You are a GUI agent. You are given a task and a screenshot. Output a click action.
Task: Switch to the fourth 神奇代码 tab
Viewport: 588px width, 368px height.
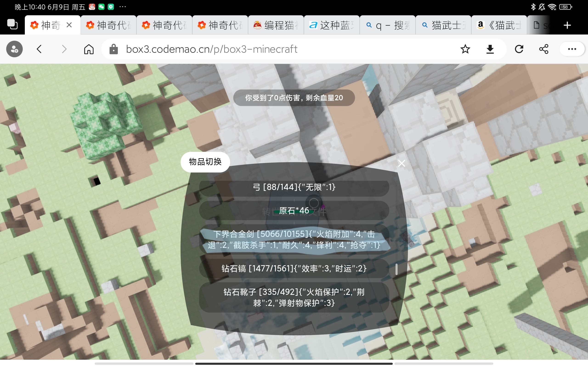[x=220, y=25]
